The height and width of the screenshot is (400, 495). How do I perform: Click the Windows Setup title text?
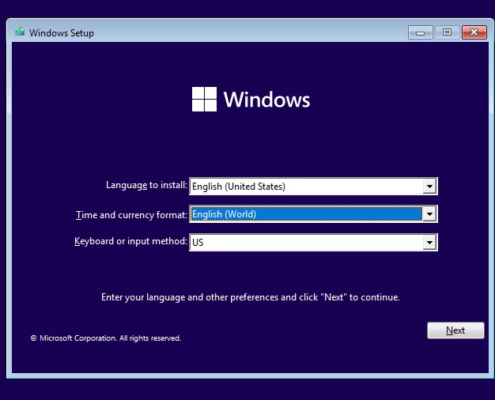point(61,33)
